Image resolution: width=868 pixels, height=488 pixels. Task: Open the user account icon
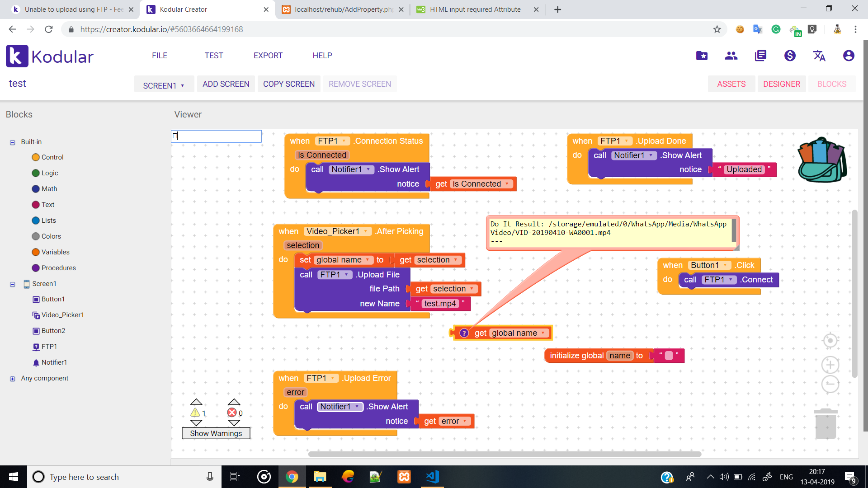tap(849, 56)
